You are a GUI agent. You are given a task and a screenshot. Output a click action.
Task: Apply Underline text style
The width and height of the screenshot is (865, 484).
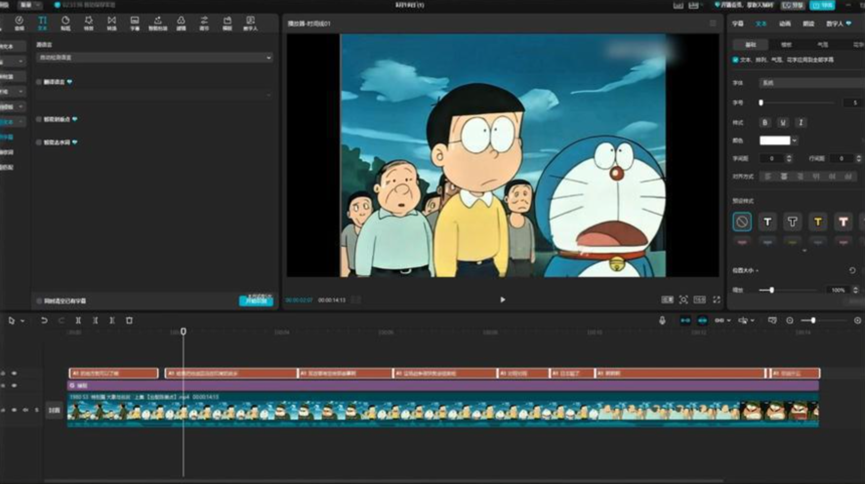pos(783,123)
